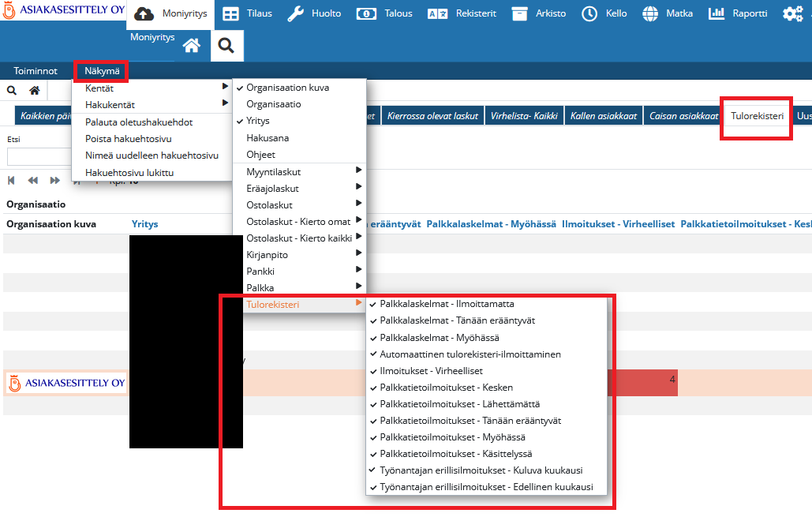Open the Raportti chart icon

[717, 14]
